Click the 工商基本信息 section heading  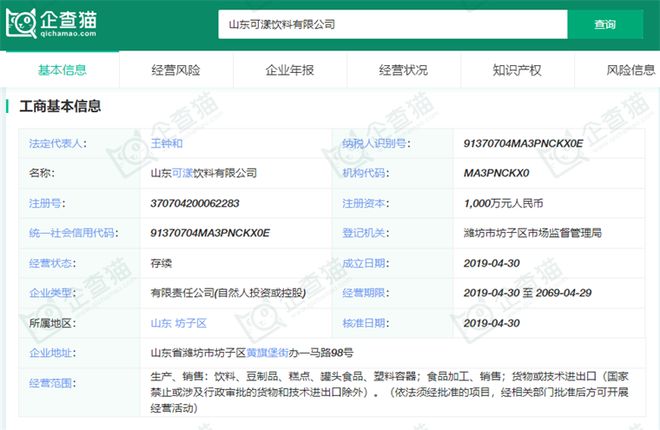pos(60,106)
